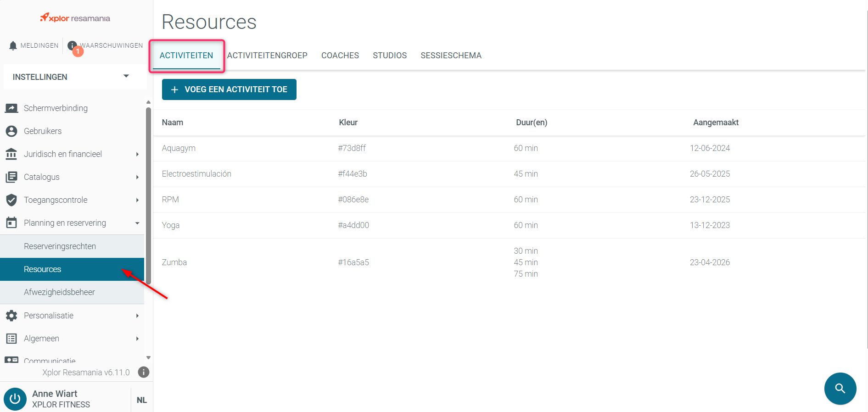Click the date 26-05-2025
868x412 pixels.
[710, 174]
